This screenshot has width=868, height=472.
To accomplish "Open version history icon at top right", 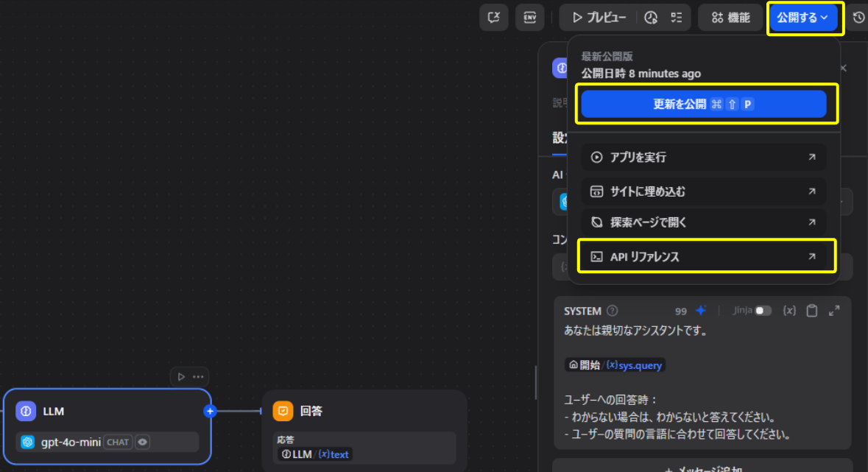I will 858,18.
